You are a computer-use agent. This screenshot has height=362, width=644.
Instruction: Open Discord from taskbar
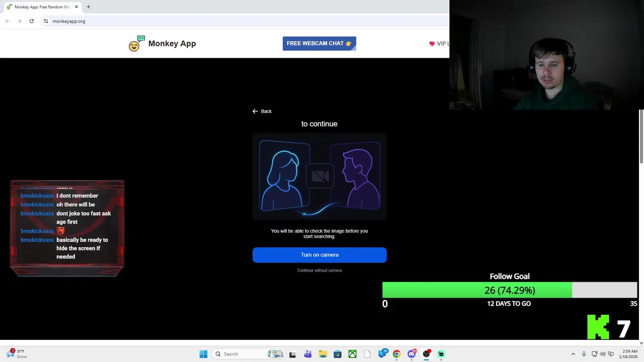click(412, 354)
